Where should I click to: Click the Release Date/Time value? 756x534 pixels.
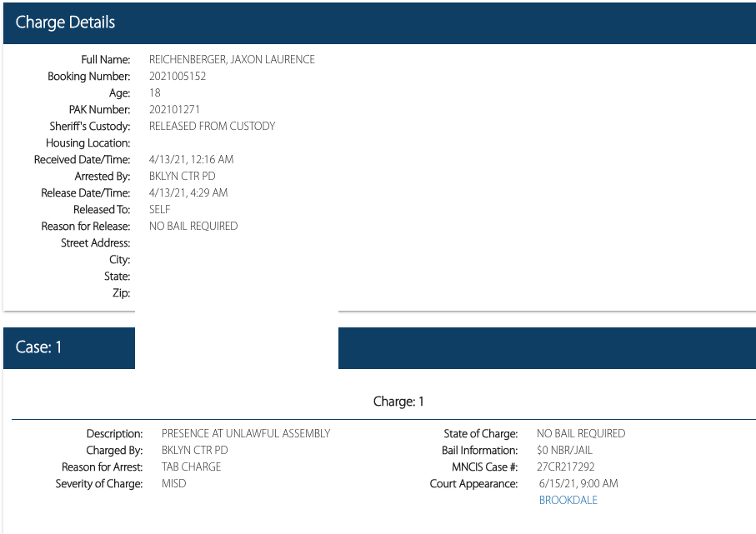coord(188,192)
